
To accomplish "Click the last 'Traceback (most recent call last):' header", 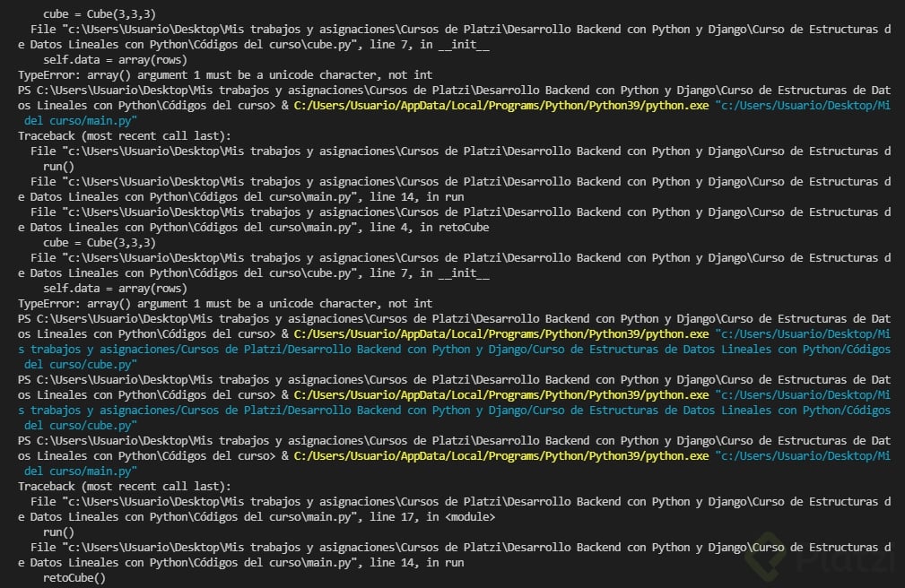I will (x=124, y=487).
